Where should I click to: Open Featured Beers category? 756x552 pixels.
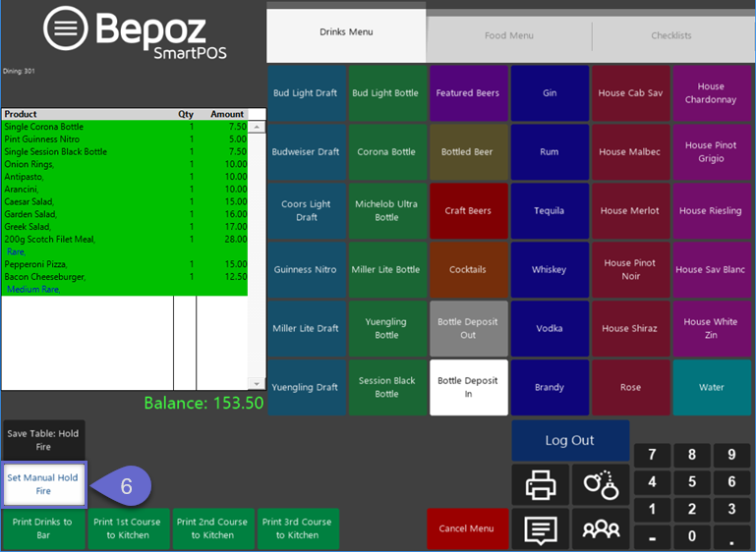469,93
